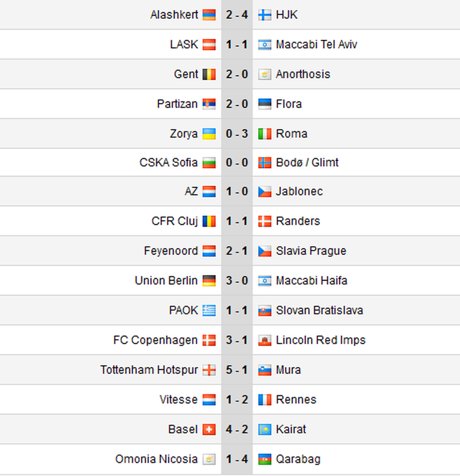Click the Armenian flag next to Alashkert

tap(209, 15)
